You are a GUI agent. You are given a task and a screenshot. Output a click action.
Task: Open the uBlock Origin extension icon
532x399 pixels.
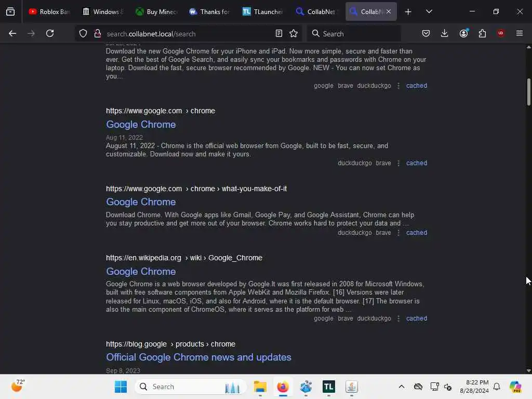pyautogui.click(x=501, y=33)
